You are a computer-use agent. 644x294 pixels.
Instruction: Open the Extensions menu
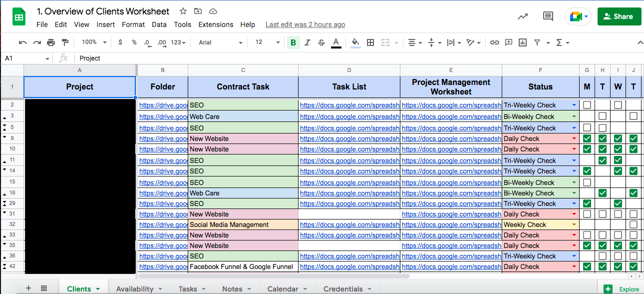[x=216, y=24]
